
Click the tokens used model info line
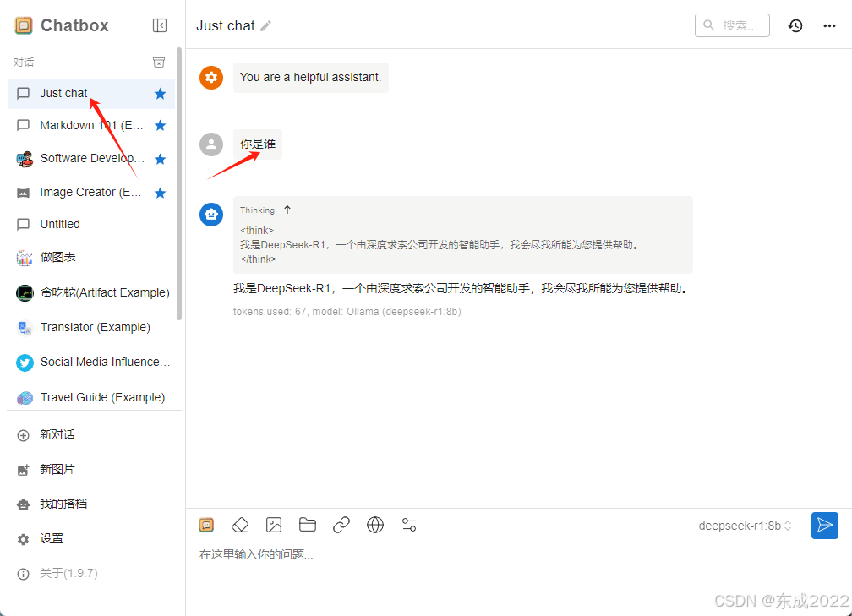pos(347,312)
